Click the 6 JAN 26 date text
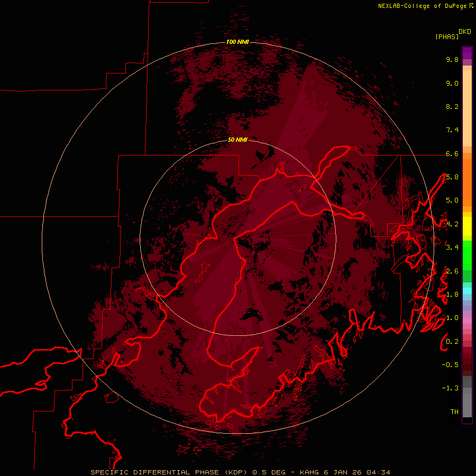This screenshot has height=476, width=476. click(x=343, y=472)
